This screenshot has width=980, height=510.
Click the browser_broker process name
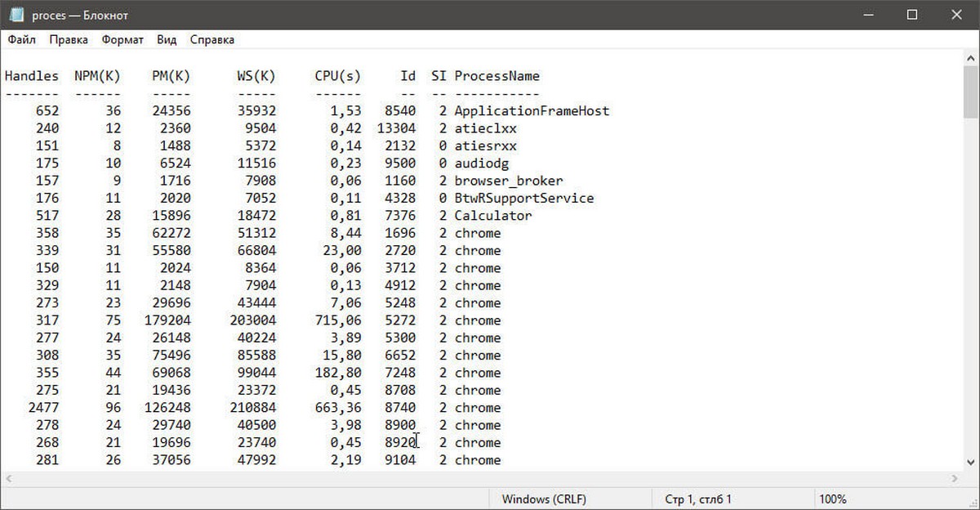509,181
